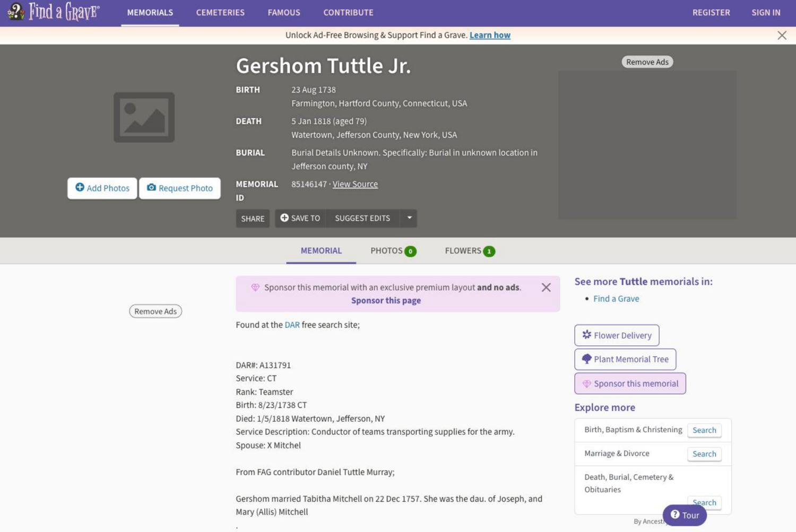Click Sign In
The width and height of the screenshot is (796, 532).
[x=766, y=12]
